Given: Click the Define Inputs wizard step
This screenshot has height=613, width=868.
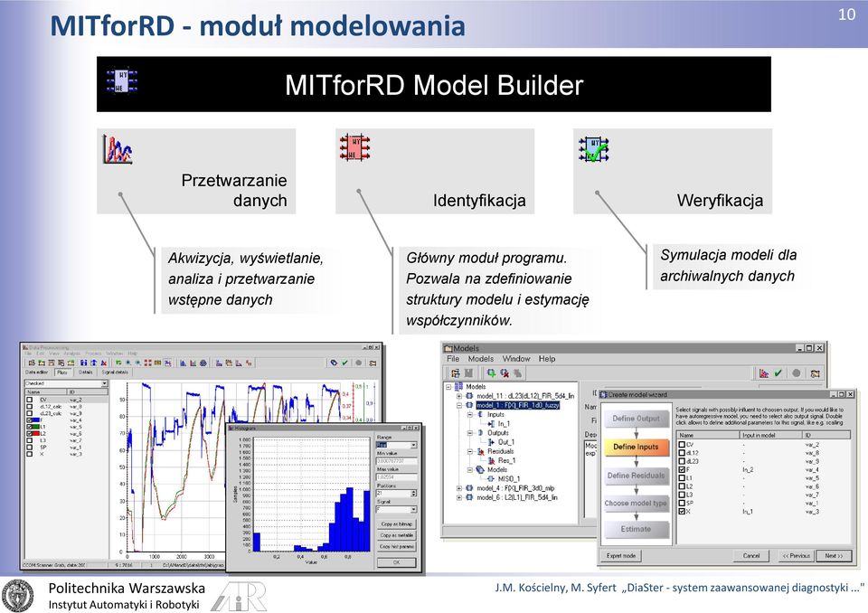Looking at the screenshot, I should (x=636, y=447).
